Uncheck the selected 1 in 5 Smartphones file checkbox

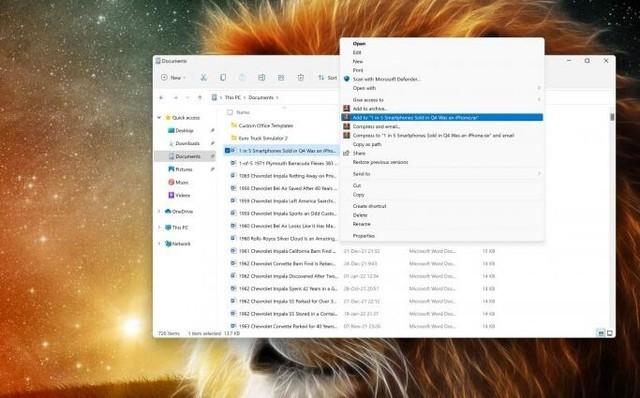(228, 151)
